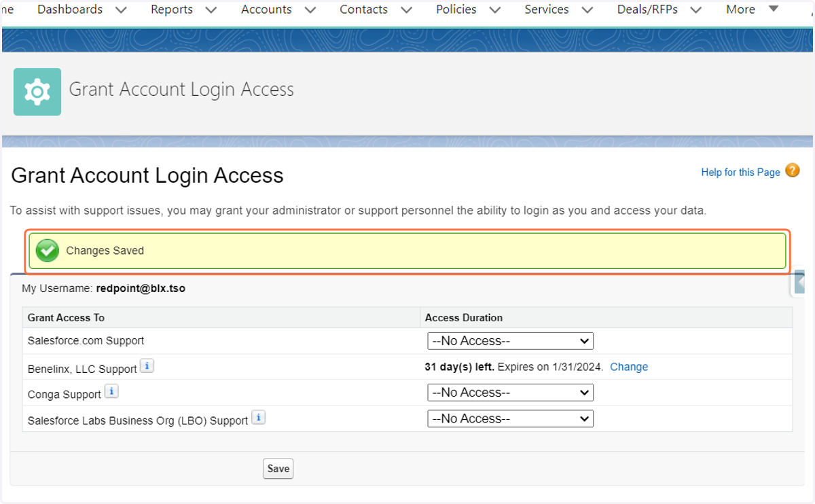
Task: Open the Dashboards tab
Action: [x=70, y=10]
